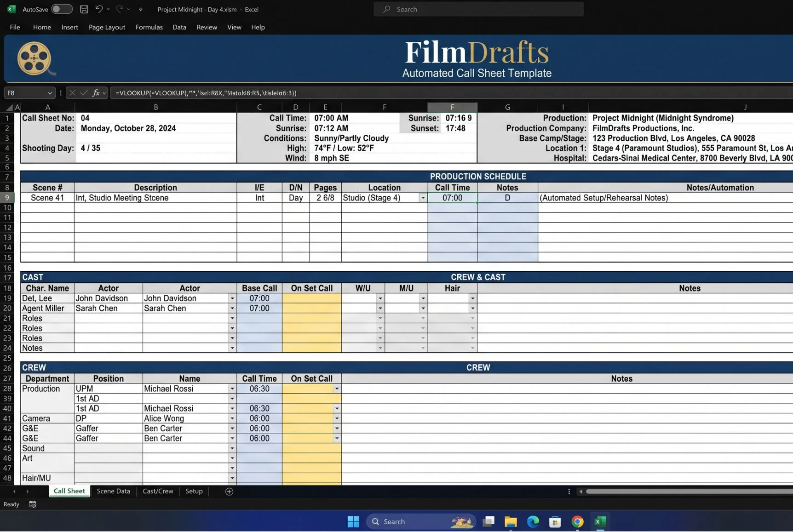Click the Redo arrow icon
The height and width of the screenshot is (532, 793).
click(120, 9)
